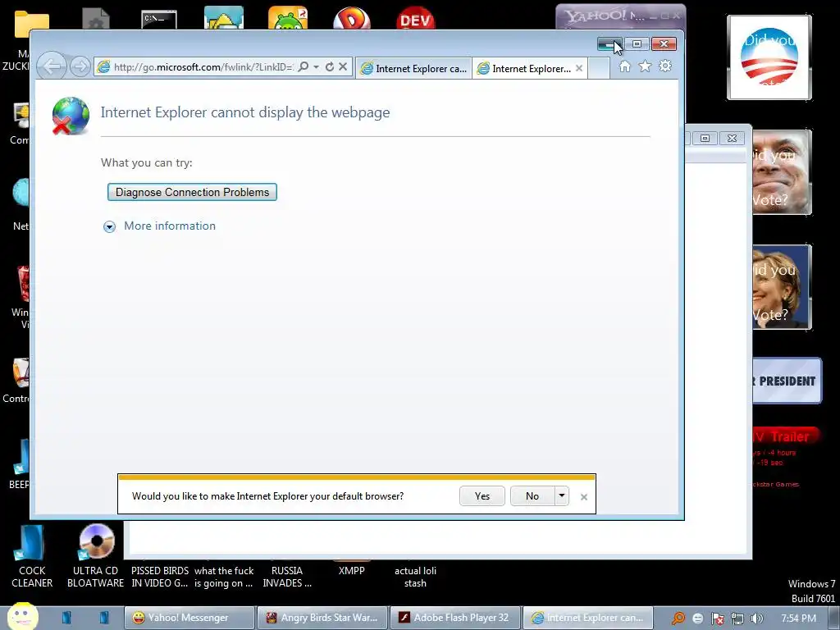
Task: Click the globe error icon on page
Action: pyautogui.click(x=71, y=116)
